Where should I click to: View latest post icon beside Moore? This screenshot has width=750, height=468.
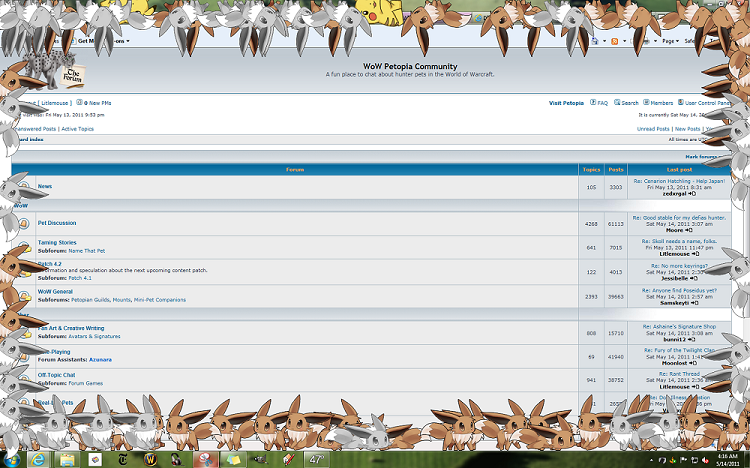689,230
